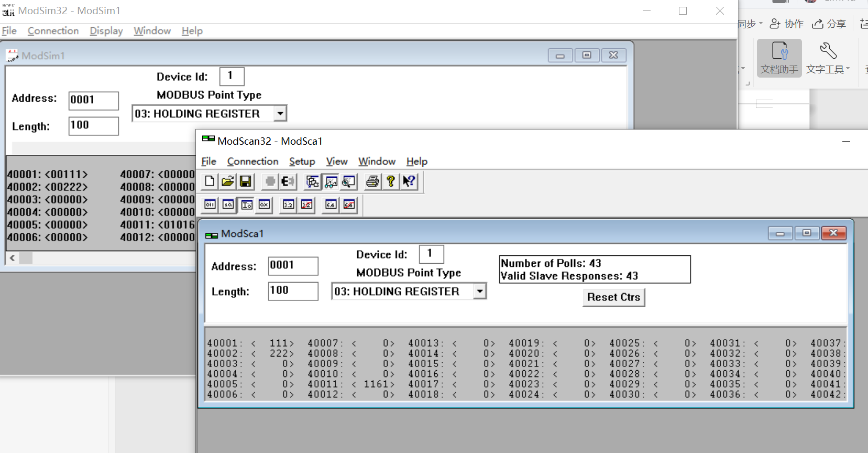Click the Device Id field in ModSca1
The image size is (868, 453).
pyautogui.click(x=431, y=254)
